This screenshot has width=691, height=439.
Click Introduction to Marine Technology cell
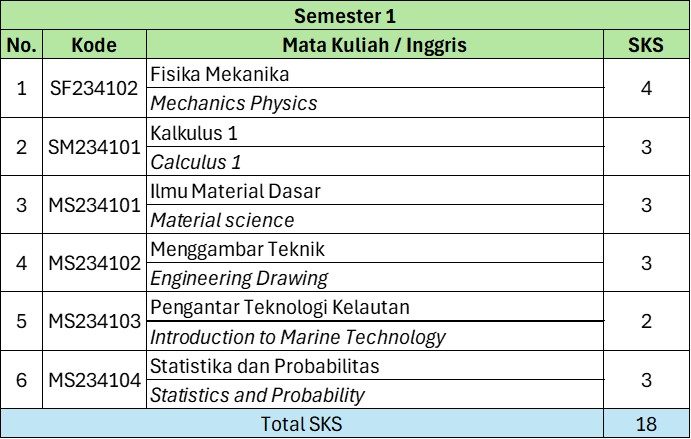(x=297, y=337)
